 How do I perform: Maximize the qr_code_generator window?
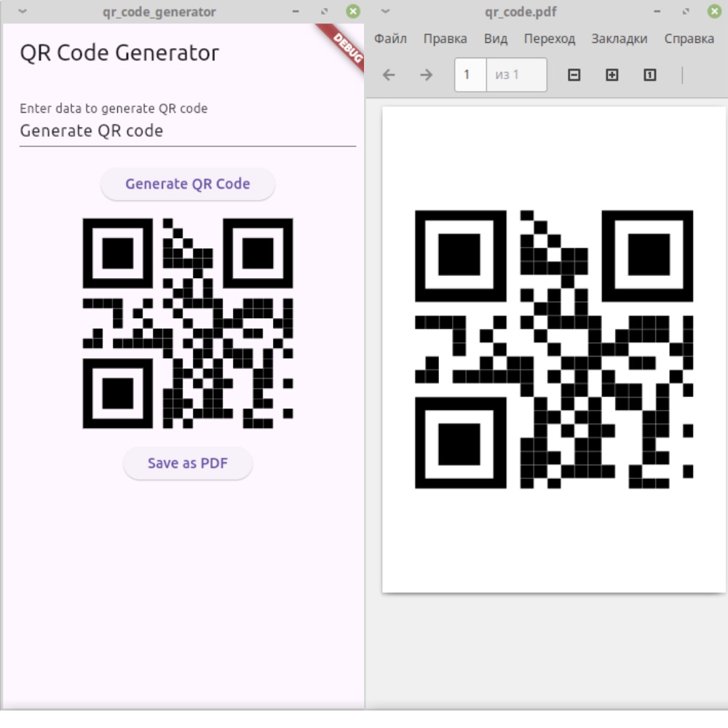[x=324, y=11]
